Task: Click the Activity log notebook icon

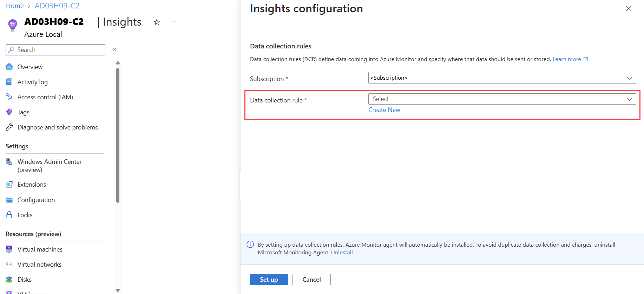Action: point(9,82)
